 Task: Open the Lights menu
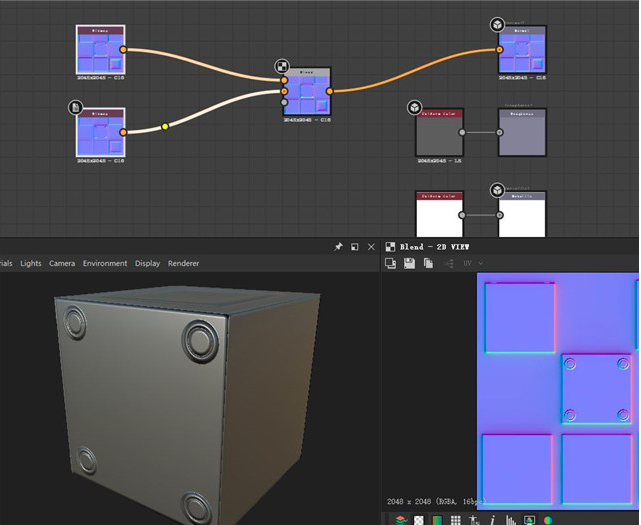[x=31, y=263]
